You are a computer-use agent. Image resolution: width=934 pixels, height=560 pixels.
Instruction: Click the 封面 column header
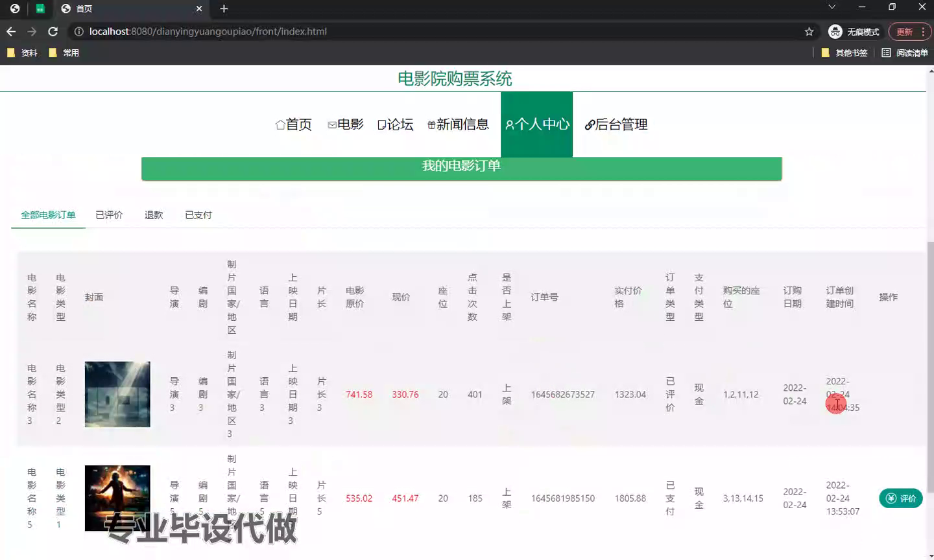94,297
